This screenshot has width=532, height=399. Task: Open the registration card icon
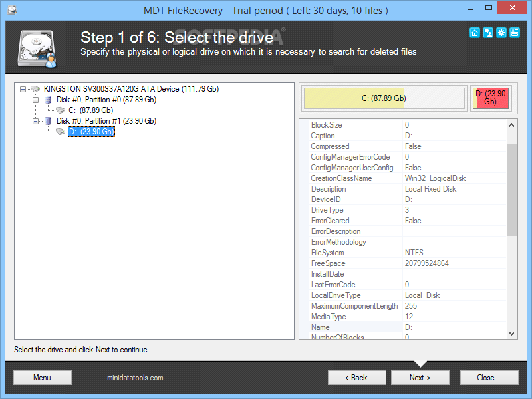514,33
